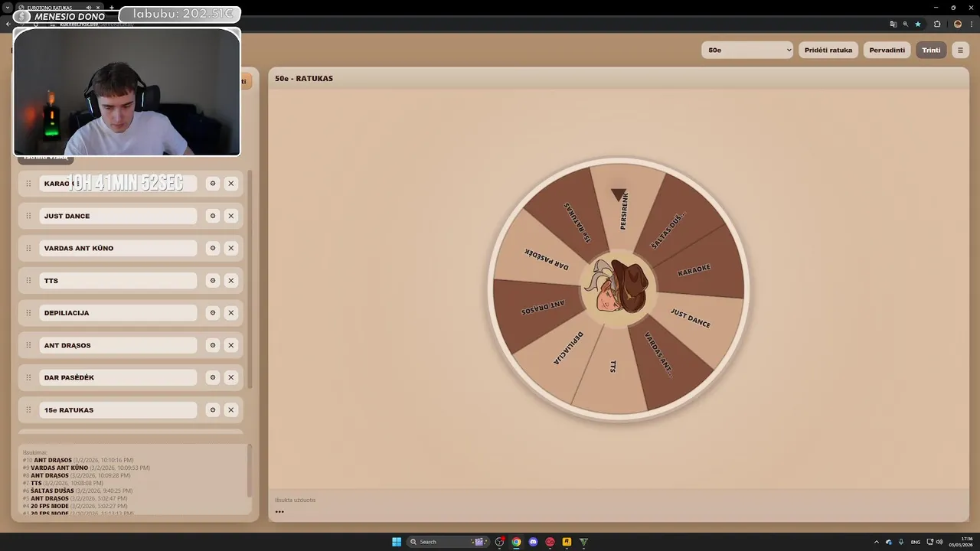Click drag handle of VARDAS ANT KŪNO row
The image size is (980, 551).
click(x=28, y=248)
